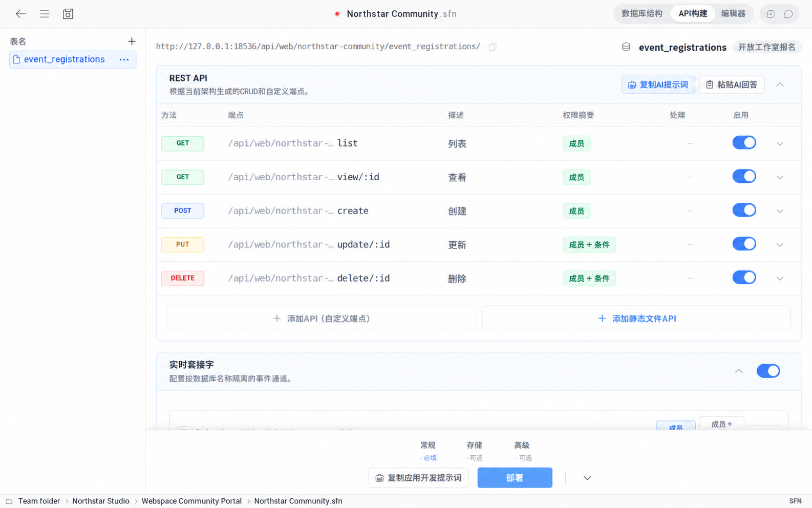Image resolution: width=812 pixels, height=508 pixels.
Task: Collapse the 实时套接字 section
Action: click(x=739, y=371)
